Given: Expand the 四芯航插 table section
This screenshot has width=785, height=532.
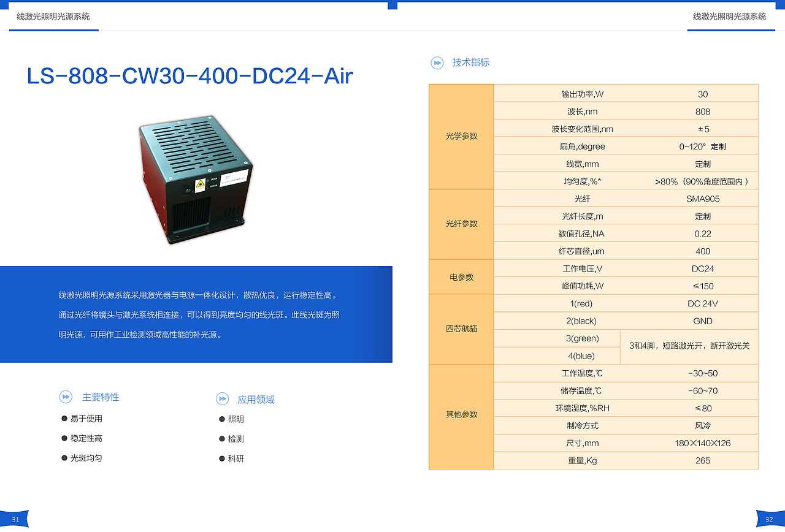Looking at the screenshot, I should coord(461,329).
